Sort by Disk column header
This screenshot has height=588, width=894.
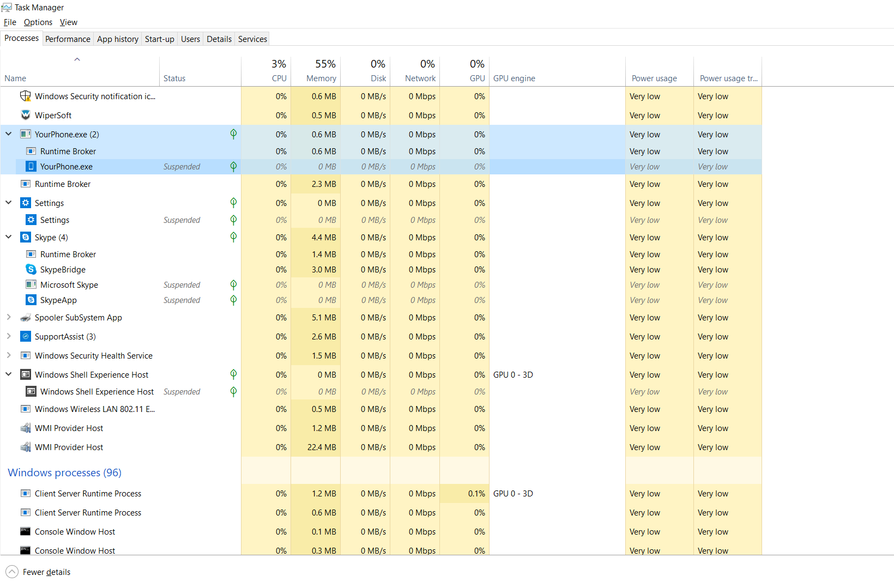(x=365, y=71)
